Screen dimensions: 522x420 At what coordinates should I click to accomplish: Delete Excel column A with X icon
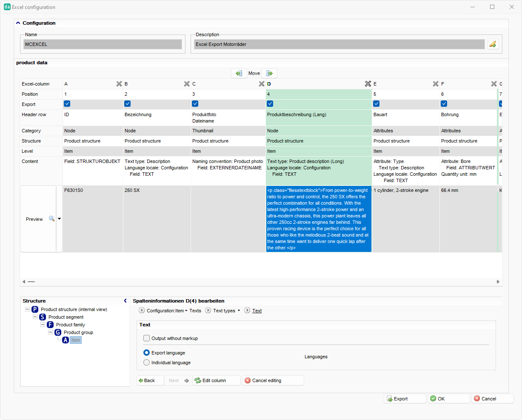tap(119, 84)
